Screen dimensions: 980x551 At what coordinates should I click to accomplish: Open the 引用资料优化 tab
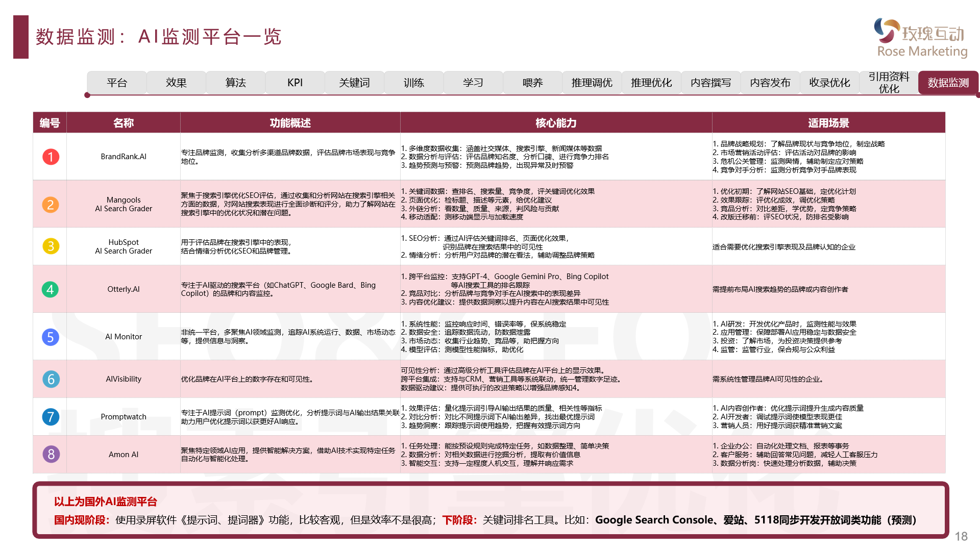(x=889, y=82)
